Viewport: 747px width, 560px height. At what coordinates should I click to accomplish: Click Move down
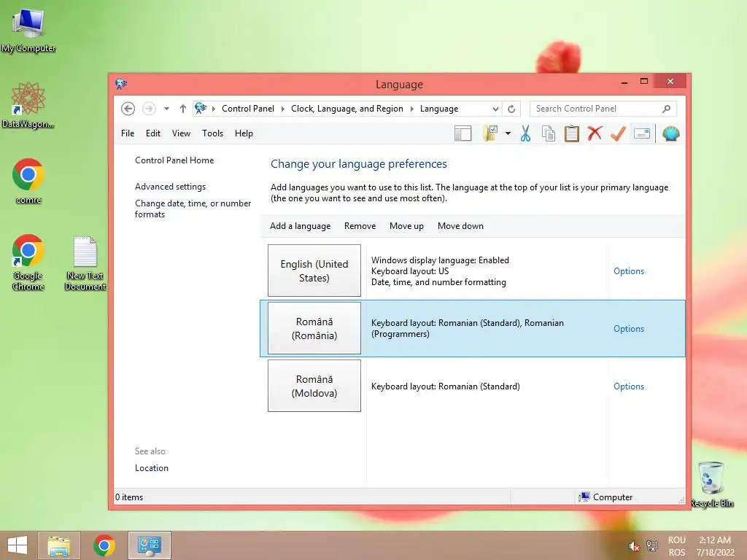[460, 226]
